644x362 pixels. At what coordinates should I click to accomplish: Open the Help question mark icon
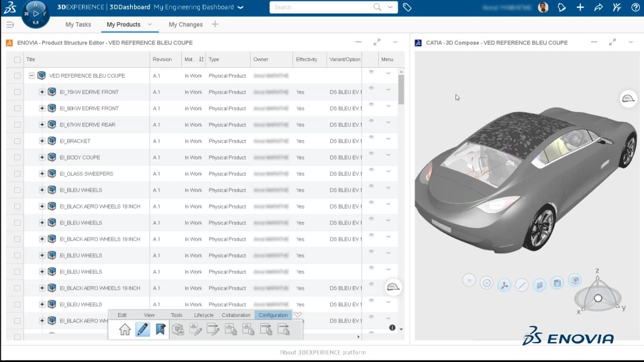[635, 7]
